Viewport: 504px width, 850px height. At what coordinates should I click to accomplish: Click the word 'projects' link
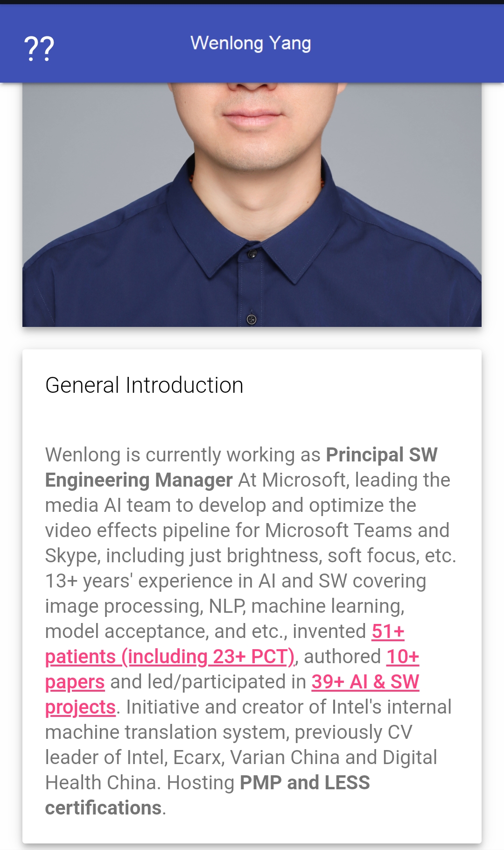pyautogui.click(x=80, y=707)
